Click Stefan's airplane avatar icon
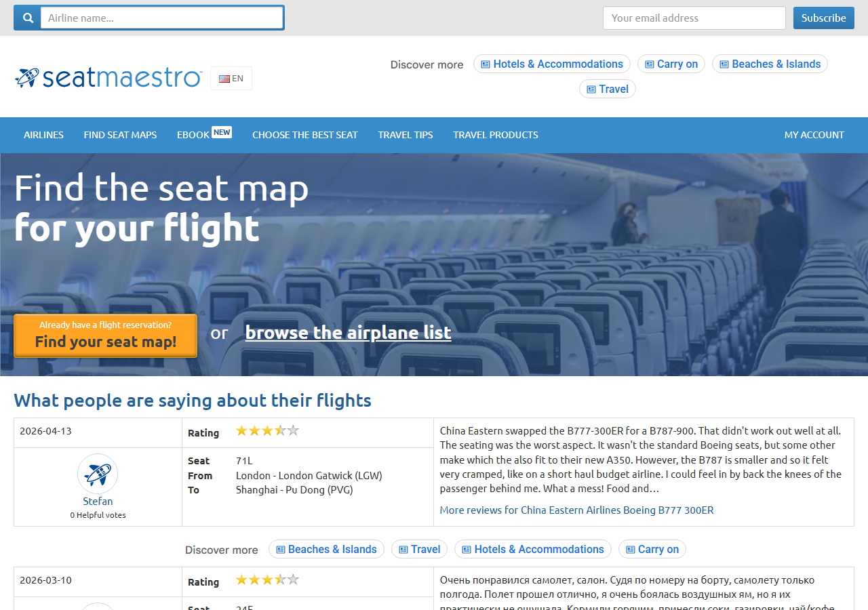The width and height of the screenshot is (868, 610). (x=98, y=474)
